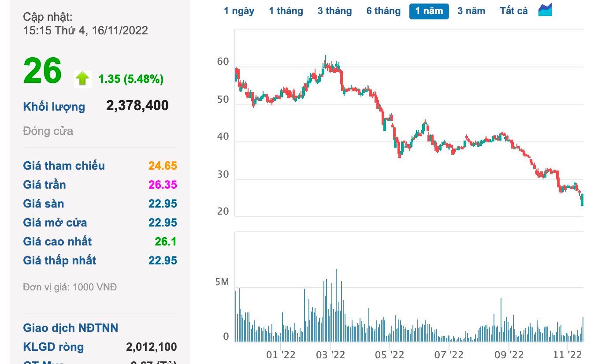
Task: Select the highlighted "1 năm" tab
Action: click(x=429, y=11)
